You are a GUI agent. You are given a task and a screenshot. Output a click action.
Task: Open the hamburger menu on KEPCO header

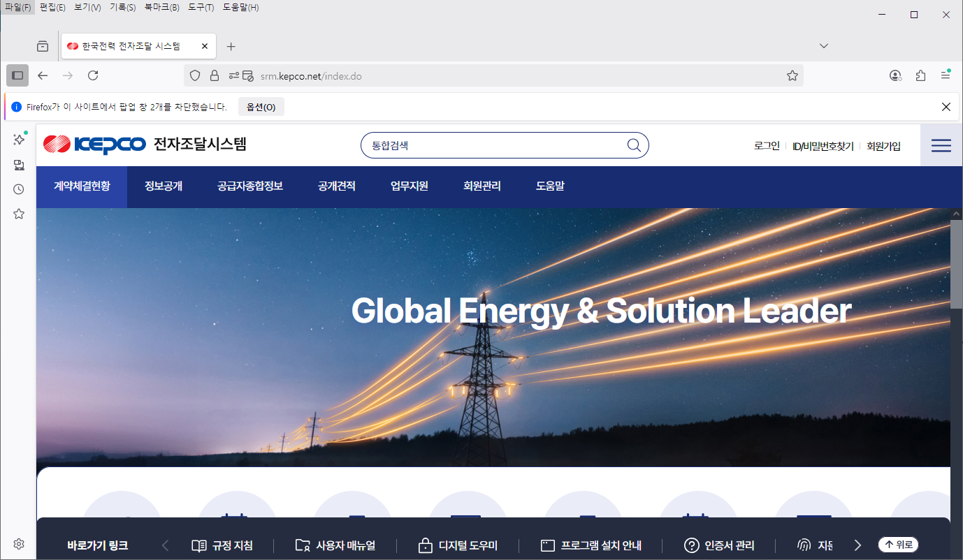tap(941, 145)
